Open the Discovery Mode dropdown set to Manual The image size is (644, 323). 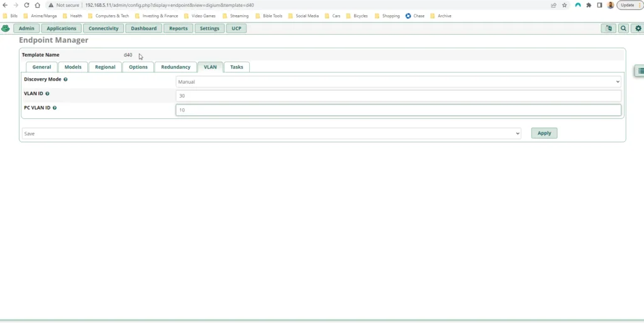point(398,82)
